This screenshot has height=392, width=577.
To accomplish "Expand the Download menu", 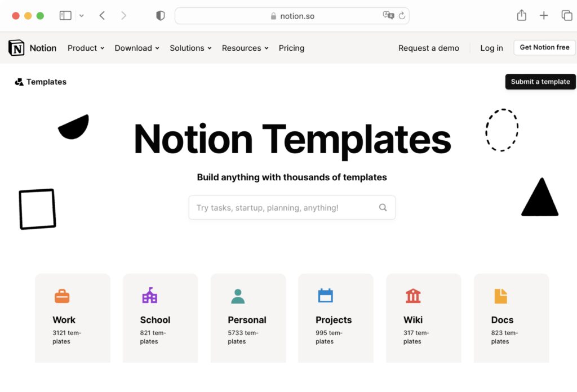I will click(x=137, y=48).
